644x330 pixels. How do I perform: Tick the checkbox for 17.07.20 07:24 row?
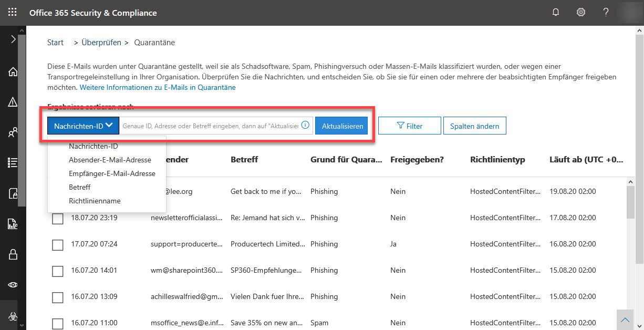58,244
